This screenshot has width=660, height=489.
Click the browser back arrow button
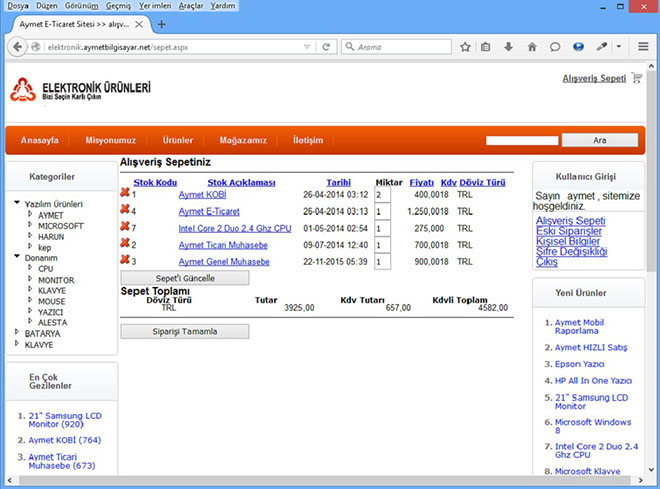(x=17, y=47)
